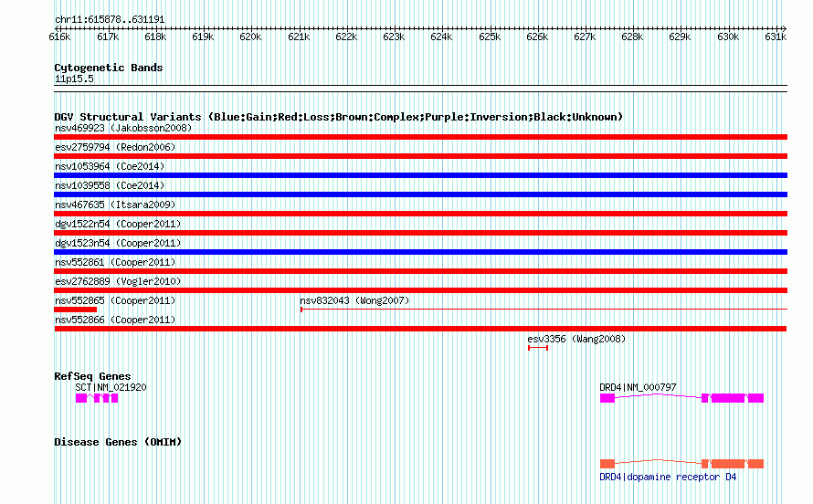Click the 11p15.5 cytogenetic band label

[74, 79]
